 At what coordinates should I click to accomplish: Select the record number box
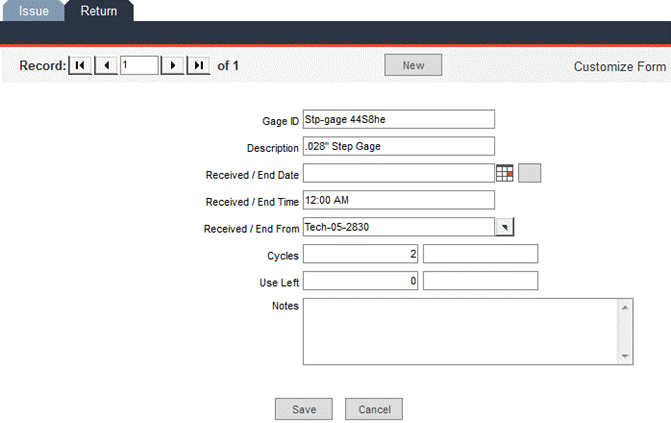point(139,66)
